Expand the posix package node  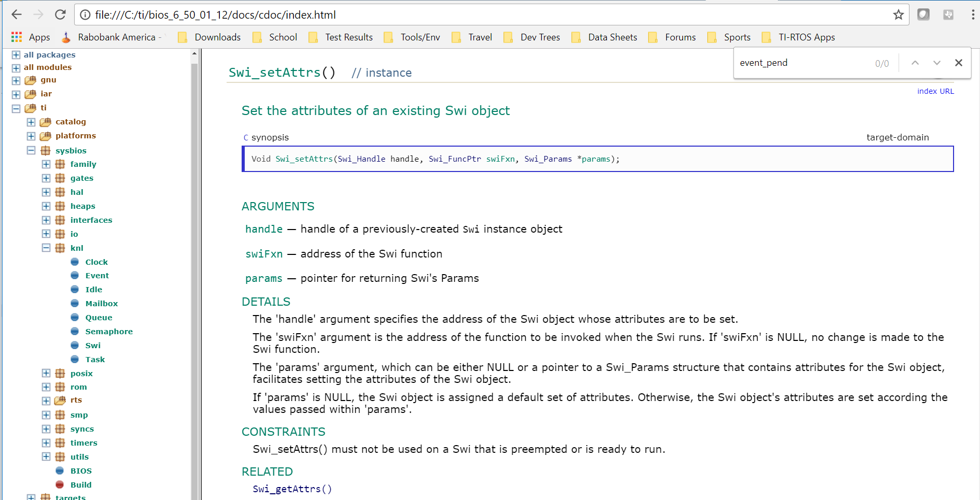(x=46, y=374)
